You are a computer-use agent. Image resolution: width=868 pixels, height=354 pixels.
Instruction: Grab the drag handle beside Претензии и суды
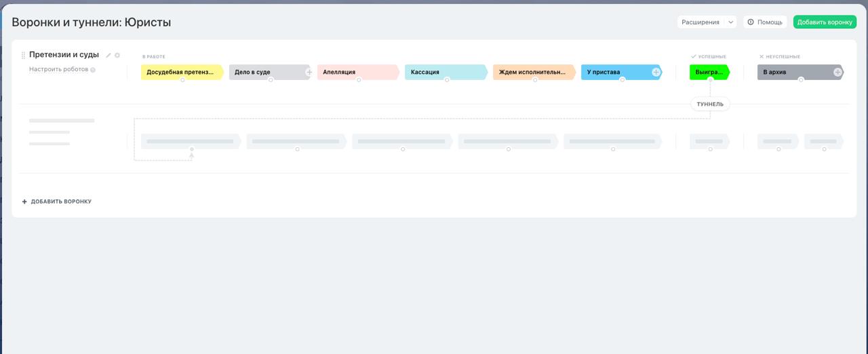click(23, 56)
